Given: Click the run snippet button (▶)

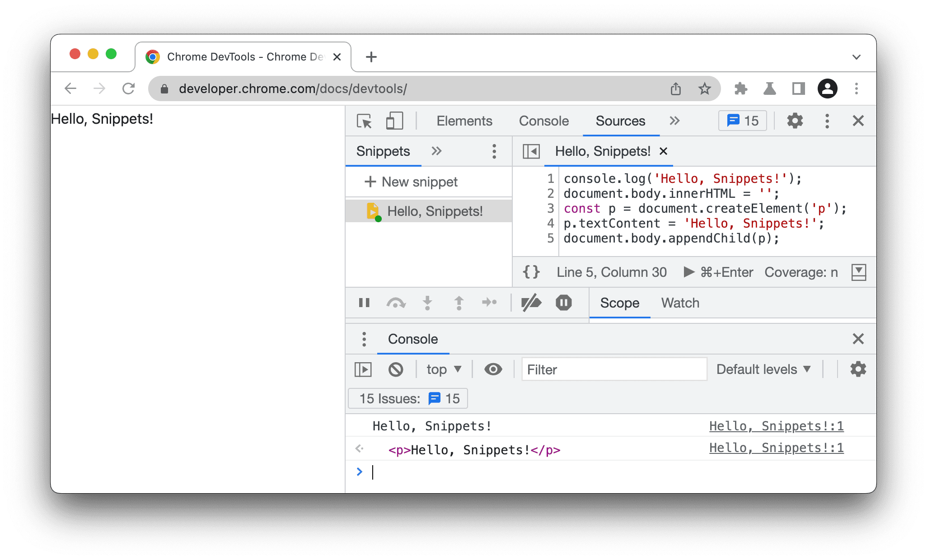Looking at the screenshot, I should tap(684, 272).
